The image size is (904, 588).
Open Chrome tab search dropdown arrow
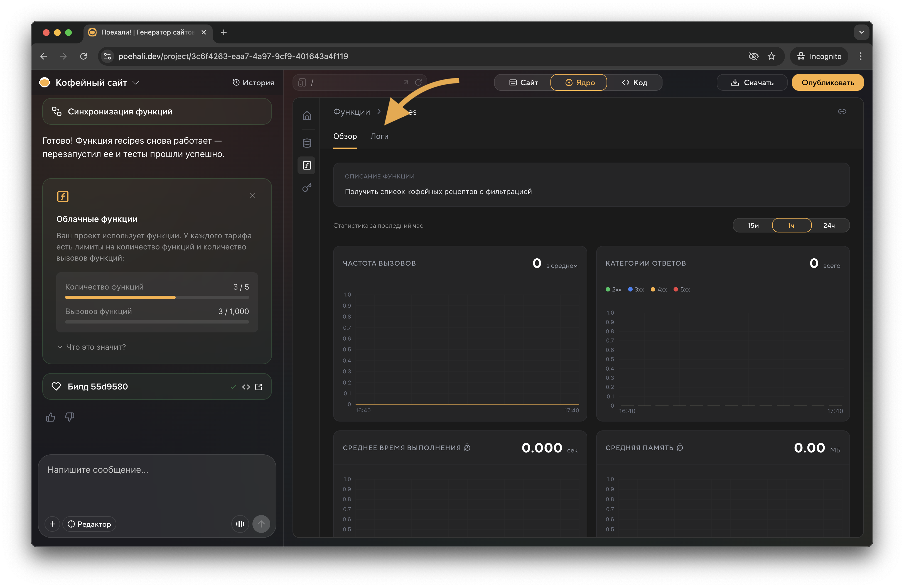coord(861,32)
